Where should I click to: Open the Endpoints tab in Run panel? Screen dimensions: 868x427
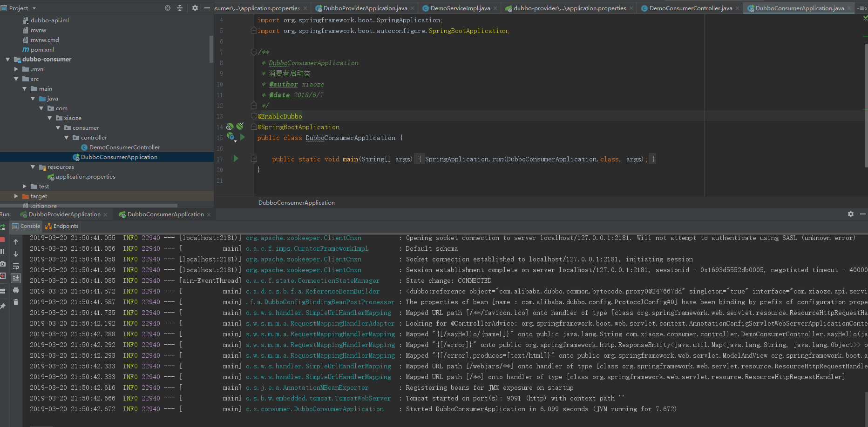click(x=62, y=226)
